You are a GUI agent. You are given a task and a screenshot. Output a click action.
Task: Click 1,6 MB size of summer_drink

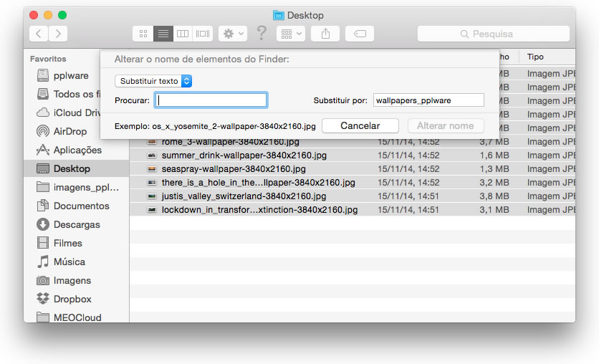click(494, 155)
